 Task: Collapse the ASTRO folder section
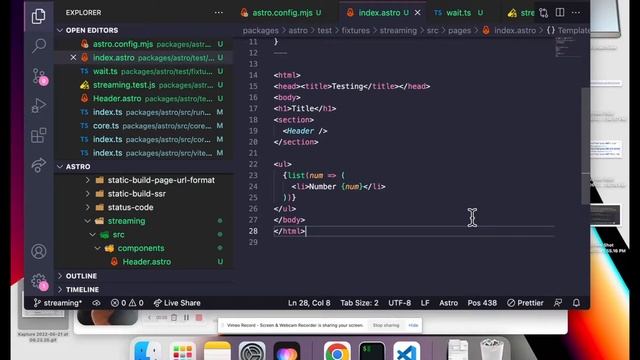point(78,167)
